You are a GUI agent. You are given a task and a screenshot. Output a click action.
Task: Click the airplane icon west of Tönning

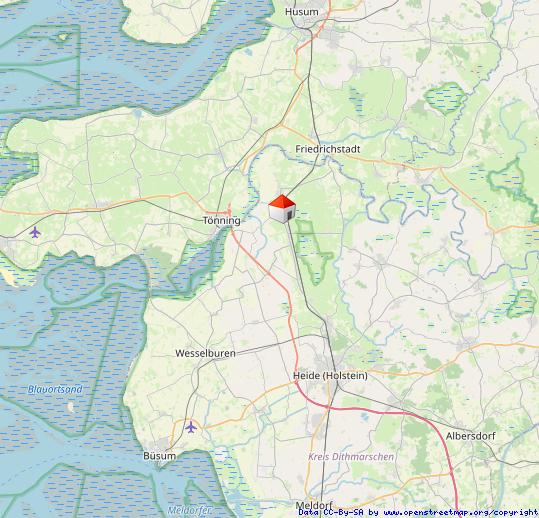point(35,232)
